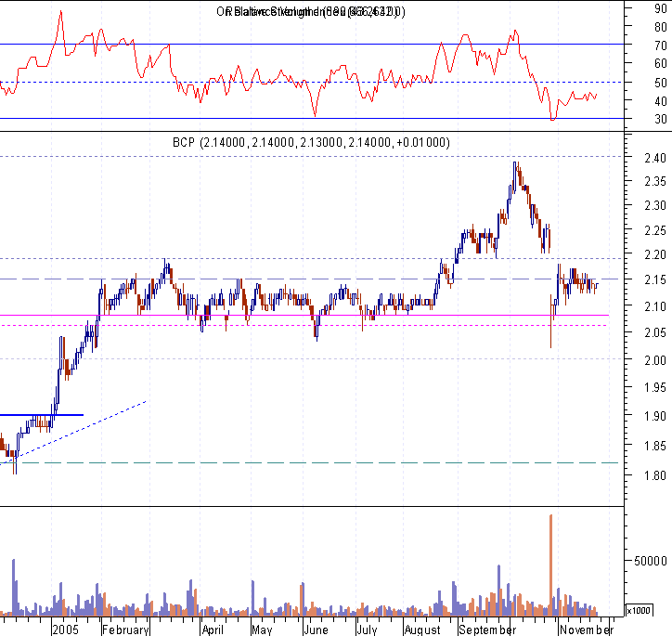Click the 1.95 price axis label
Image resolution: width=672 pixels, height=636 pixels.
click(x=655, y=388)
